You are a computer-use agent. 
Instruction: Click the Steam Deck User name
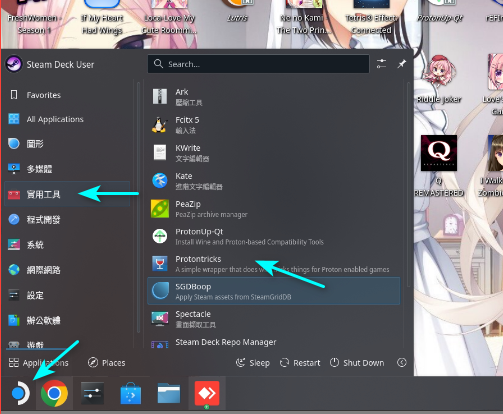coord(60,64)
